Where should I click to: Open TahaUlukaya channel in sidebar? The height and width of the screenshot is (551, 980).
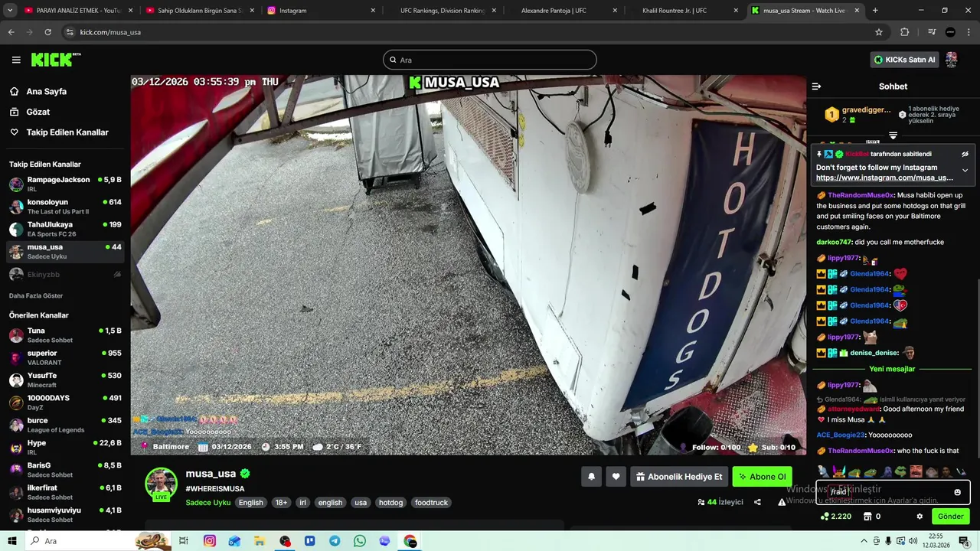[65, 229]
